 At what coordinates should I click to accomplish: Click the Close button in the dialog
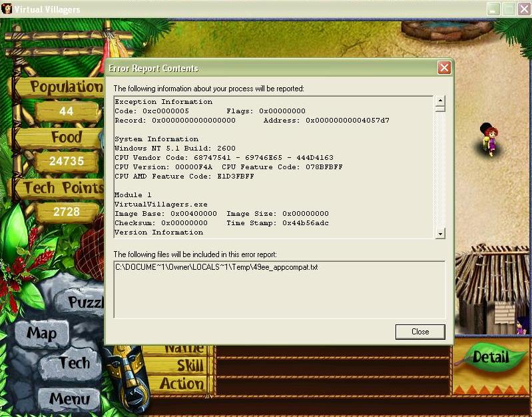420,332
